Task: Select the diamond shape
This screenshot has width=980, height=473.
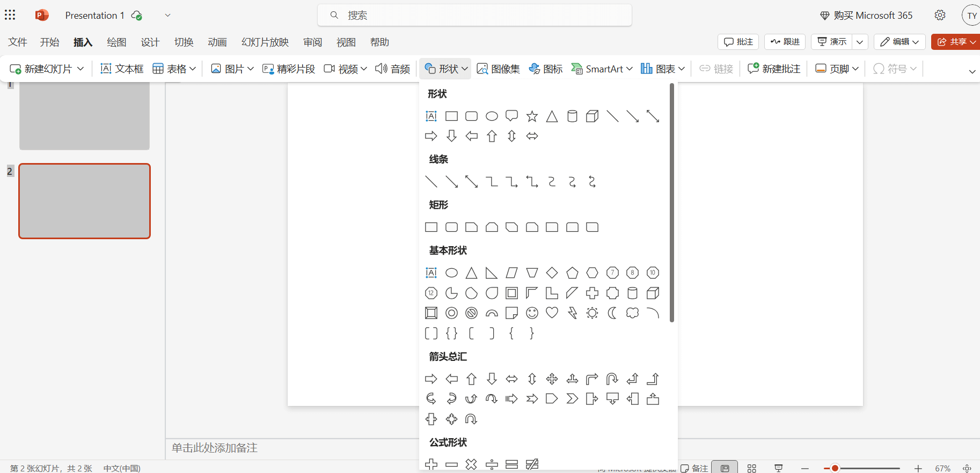Action: pyautogui.click(x=552, y=273)
